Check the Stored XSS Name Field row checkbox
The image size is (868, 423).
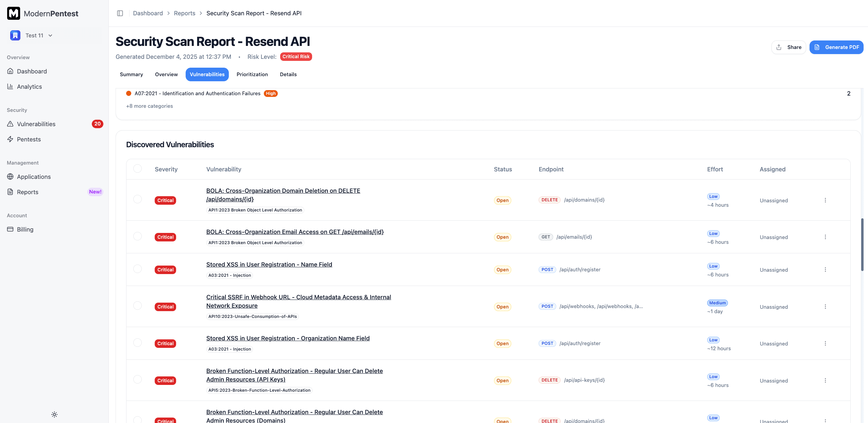point(137,269)
